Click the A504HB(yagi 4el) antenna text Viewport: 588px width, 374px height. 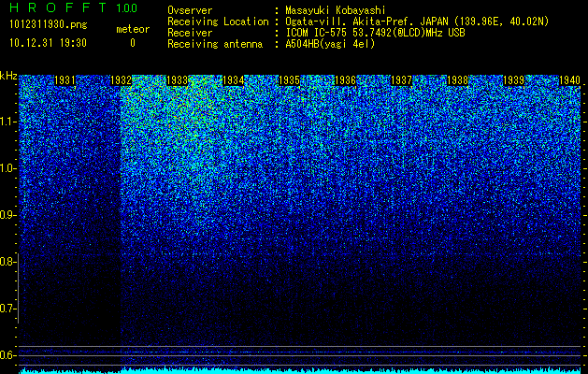point(330,44)
